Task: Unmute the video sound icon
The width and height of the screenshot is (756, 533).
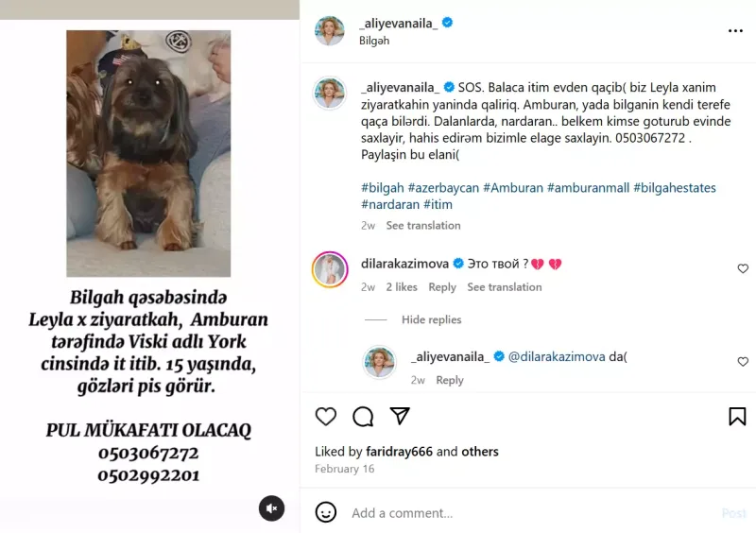Action: click(x=272, y=508)
